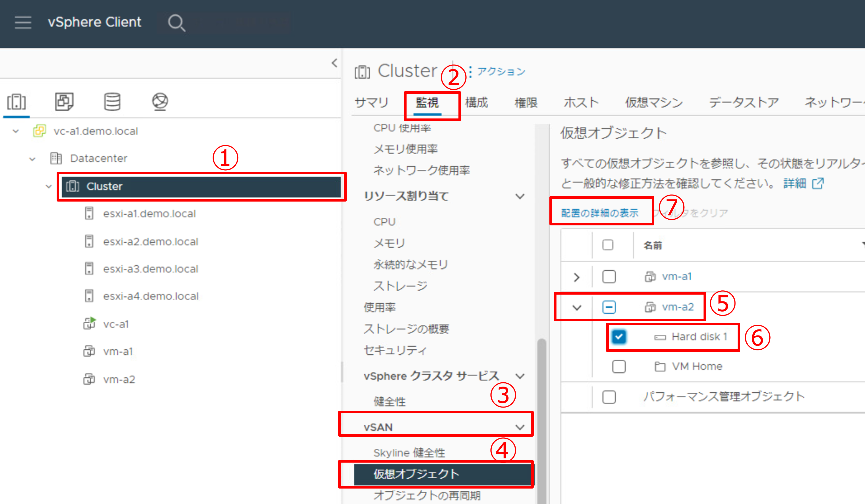
Task: Click the Datacenter building icon
Action: (x=56, y=158)
